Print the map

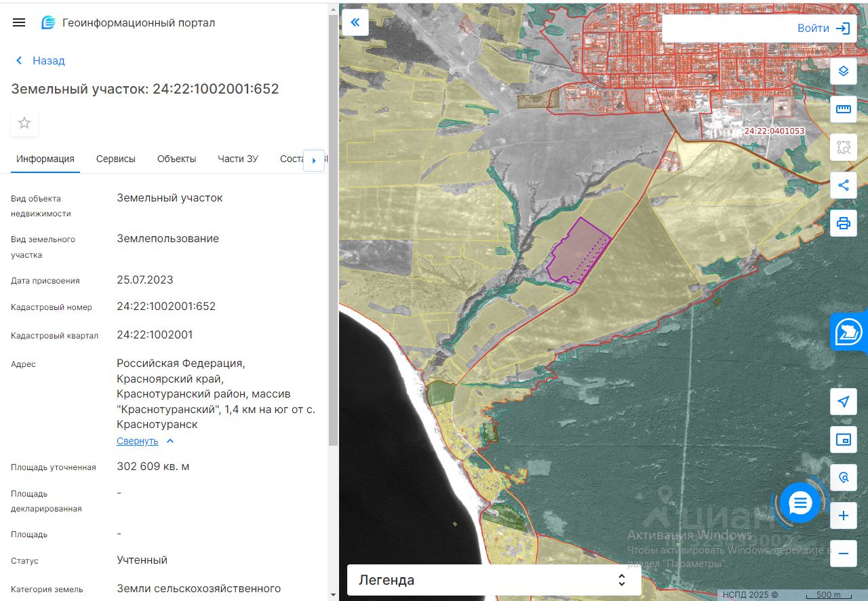click(x=844, y=223)
